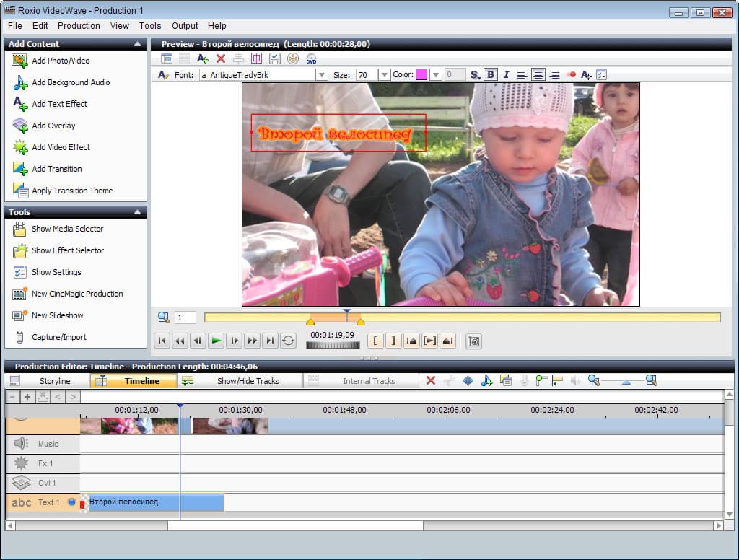Click the Burn to DVD icon
Viewport: 739px width, 560px height.
tap(311, 58)
